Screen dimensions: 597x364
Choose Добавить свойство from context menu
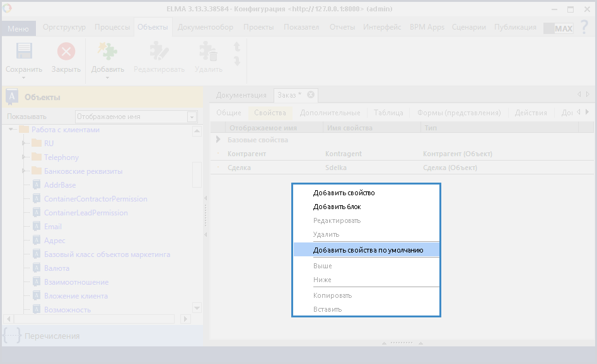[344, 193]
